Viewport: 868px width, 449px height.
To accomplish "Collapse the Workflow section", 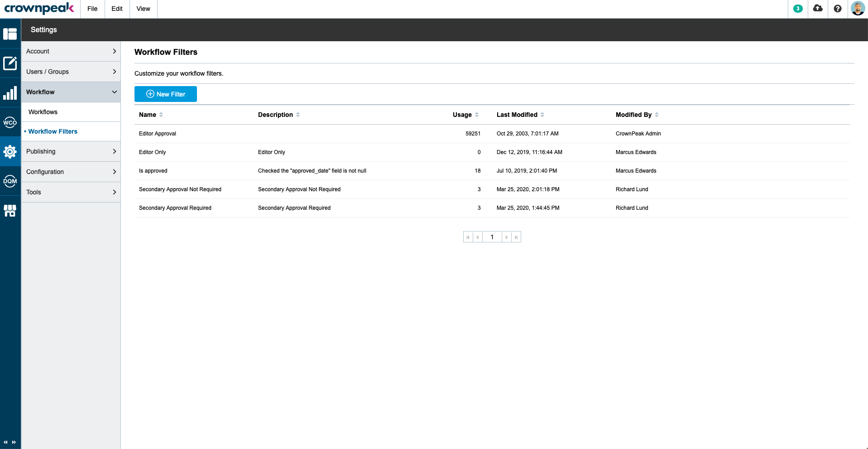I will point(71,92).
